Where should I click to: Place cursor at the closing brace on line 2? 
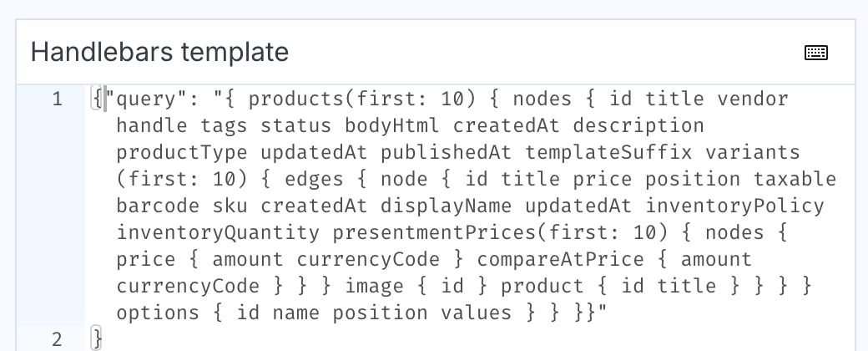[97, 338]
